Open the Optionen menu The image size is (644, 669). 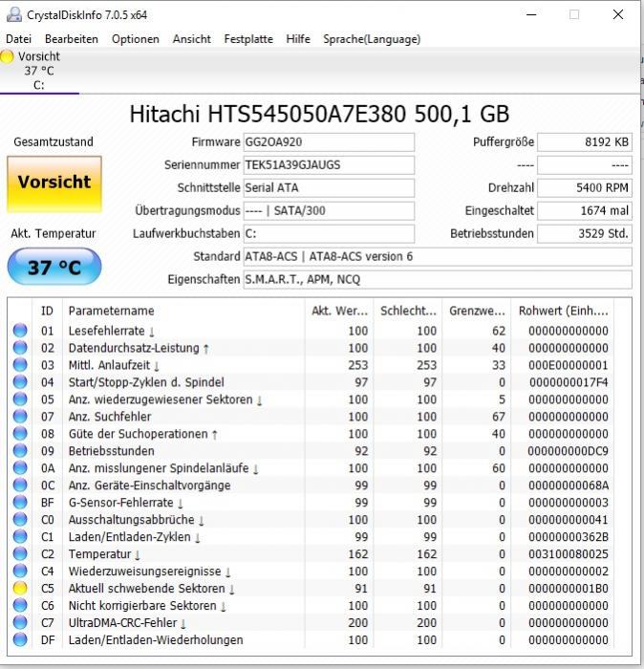pos(135,39)
